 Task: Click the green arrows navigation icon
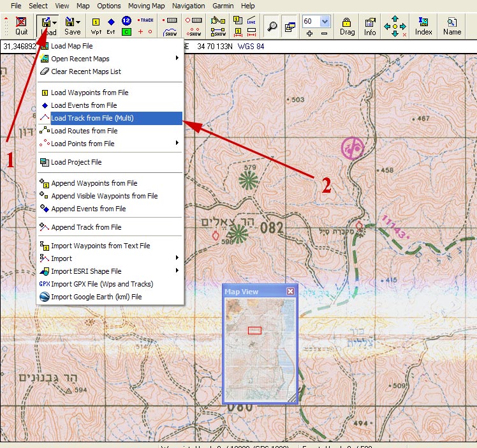coord(395,26)
